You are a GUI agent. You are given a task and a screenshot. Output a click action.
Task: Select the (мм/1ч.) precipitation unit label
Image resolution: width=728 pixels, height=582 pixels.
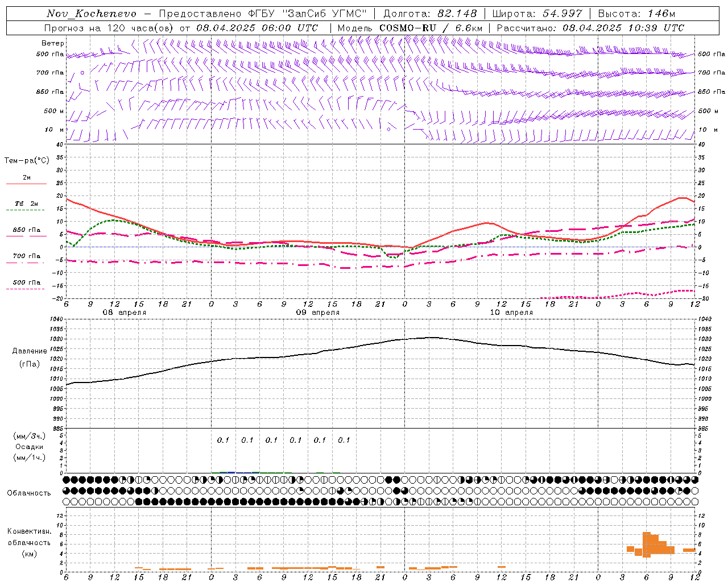(x=30, y=458)
